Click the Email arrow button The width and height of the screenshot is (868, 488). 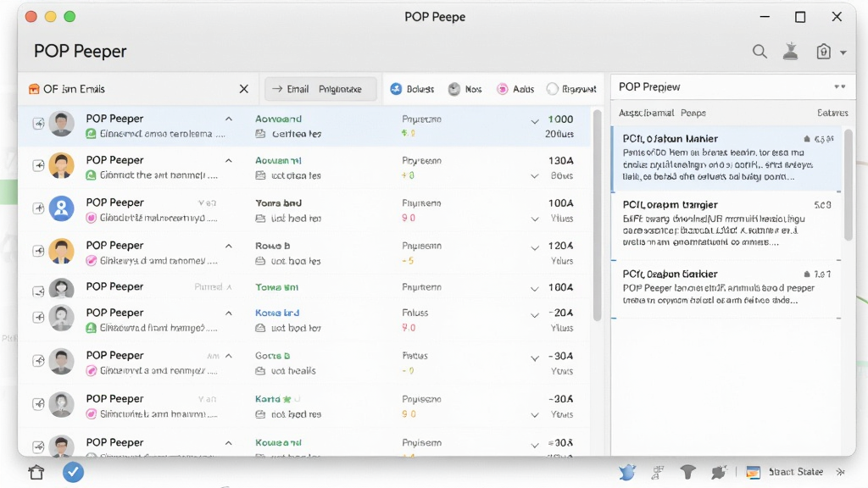coord(320,89)
